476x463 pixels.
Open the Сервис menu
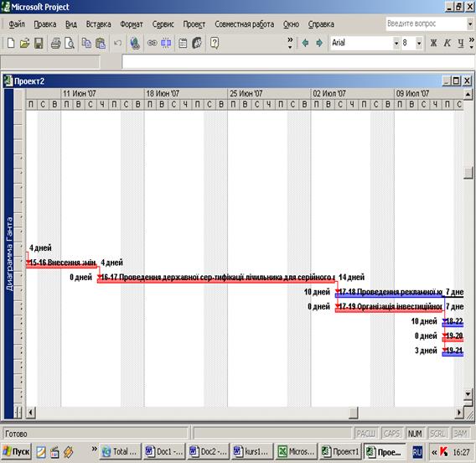click(x=163, y=24)
